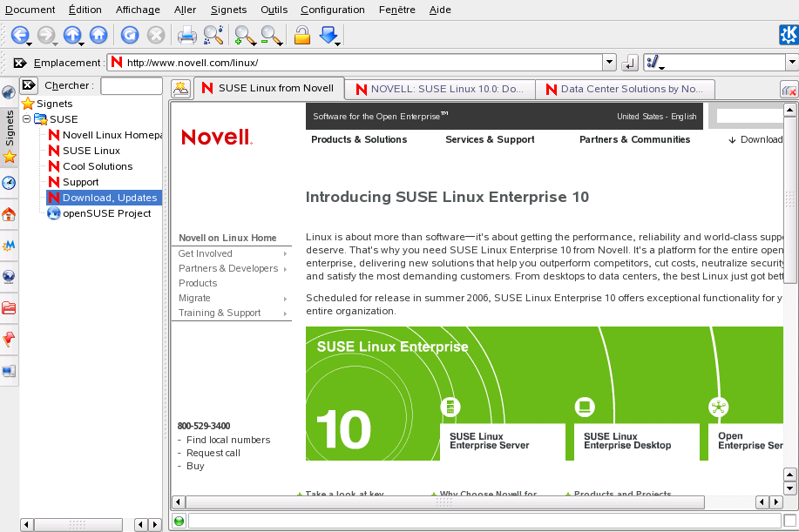Click the web search field next to the URL bar

click(x=714, y=63)
